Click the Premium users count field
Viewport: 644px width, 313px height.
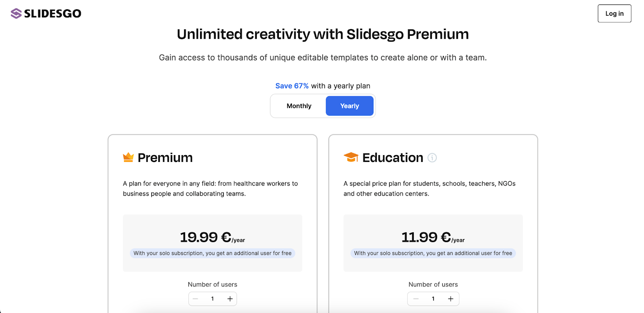[x=213, y=298]
